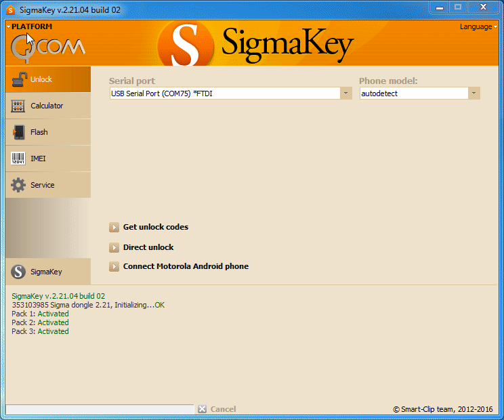Viewport: 504px width, 420px height.
Task: Click the Unlock padlock icon
Action: (x=19, y=79)
